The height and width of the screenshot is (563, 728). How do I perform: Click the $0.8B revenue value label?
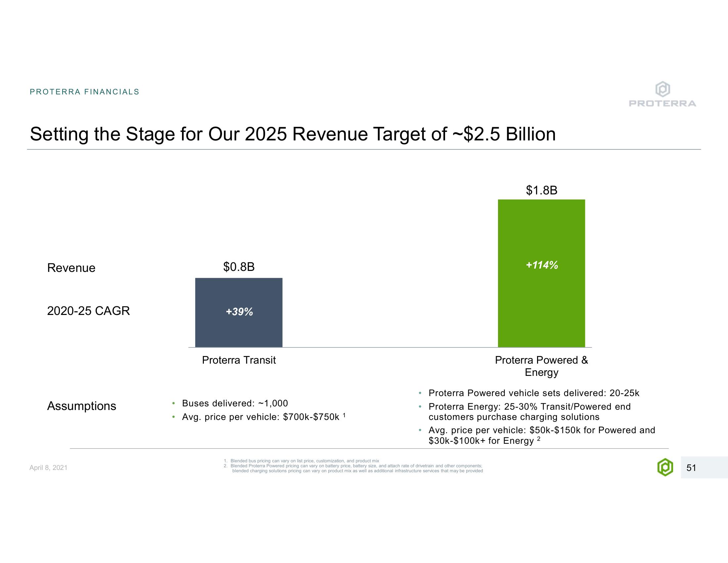pyautogui.click(x=239, y=267)
